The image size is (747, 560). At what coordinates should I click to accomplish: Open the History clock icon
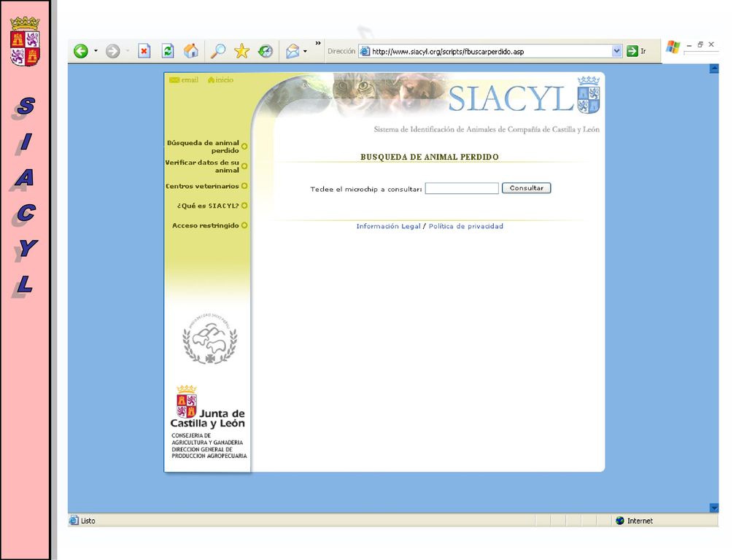(266, 51)
